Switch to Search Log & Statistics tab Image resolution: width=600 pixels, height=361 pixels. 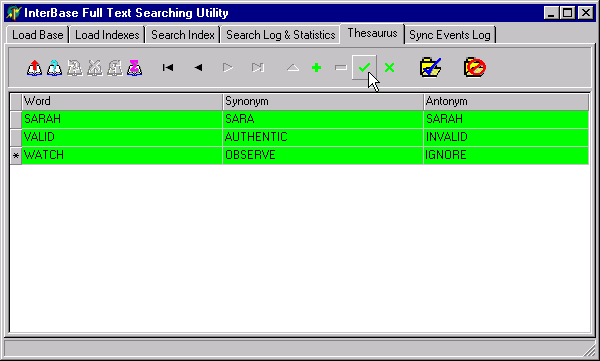coord(280,35)
